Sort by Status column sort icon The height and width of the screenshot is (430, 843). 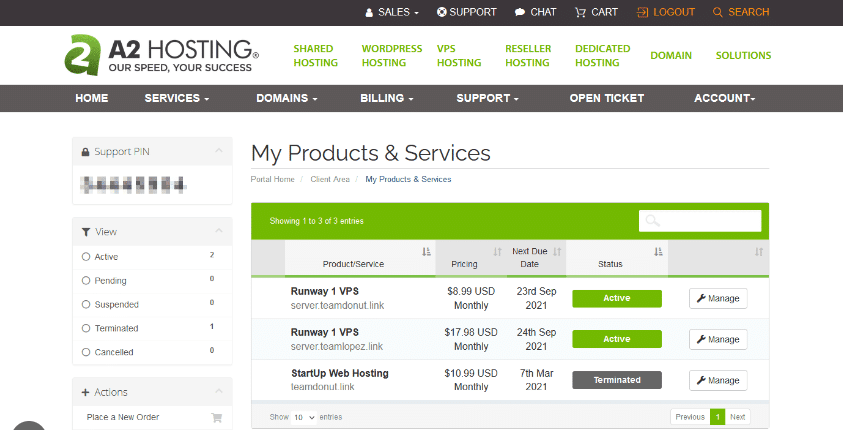[658, 252]
